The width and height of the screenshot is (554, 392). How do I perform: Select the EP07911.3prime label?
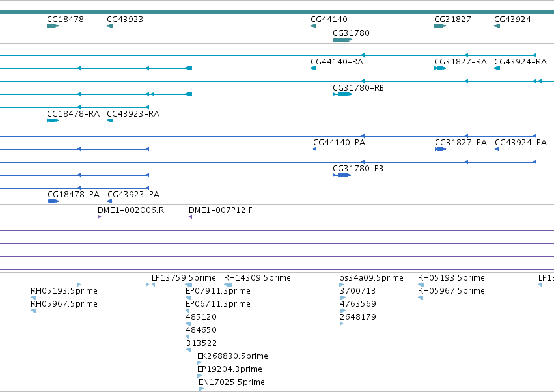(218, 291)
